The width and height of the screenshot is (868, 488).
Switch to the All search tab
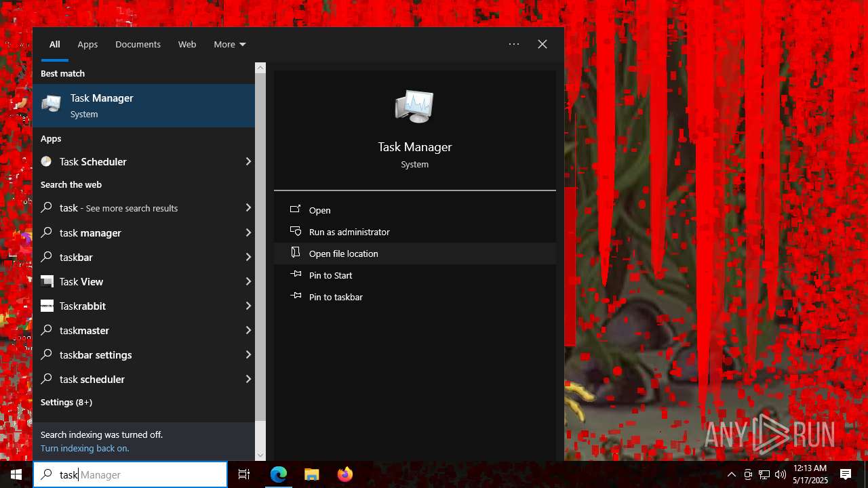click(54, 44)
